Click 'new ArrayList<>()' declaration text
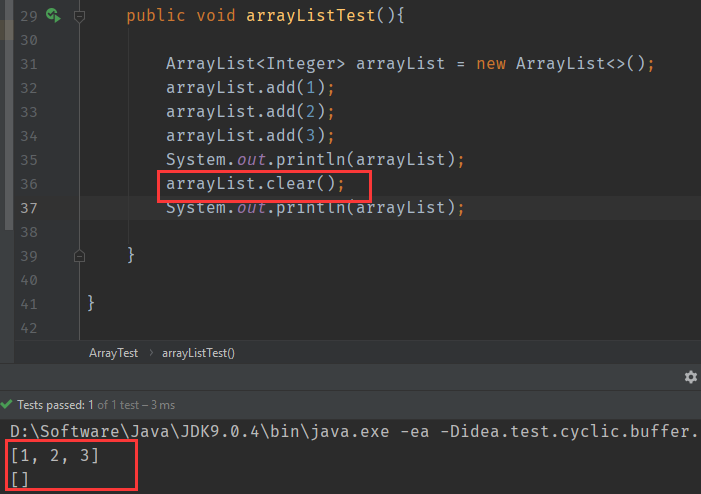 565,64
